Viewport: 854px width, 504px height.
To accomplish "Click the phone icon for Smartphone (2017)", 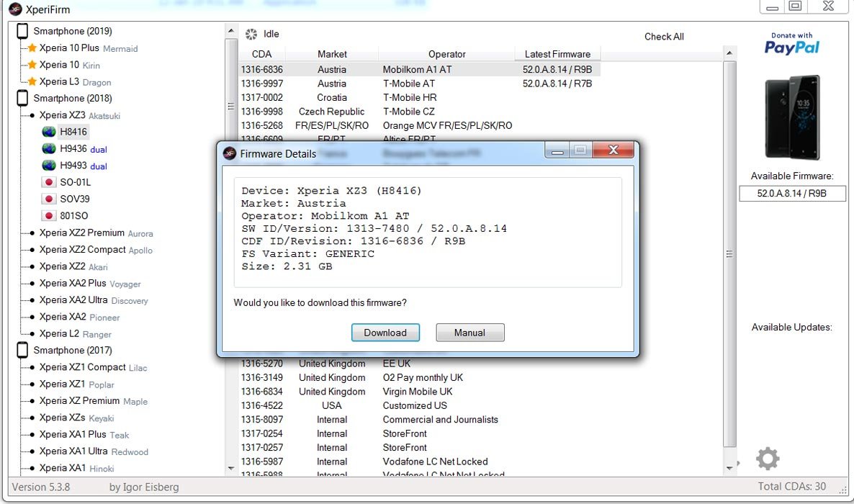I will [x=22, y=350].
